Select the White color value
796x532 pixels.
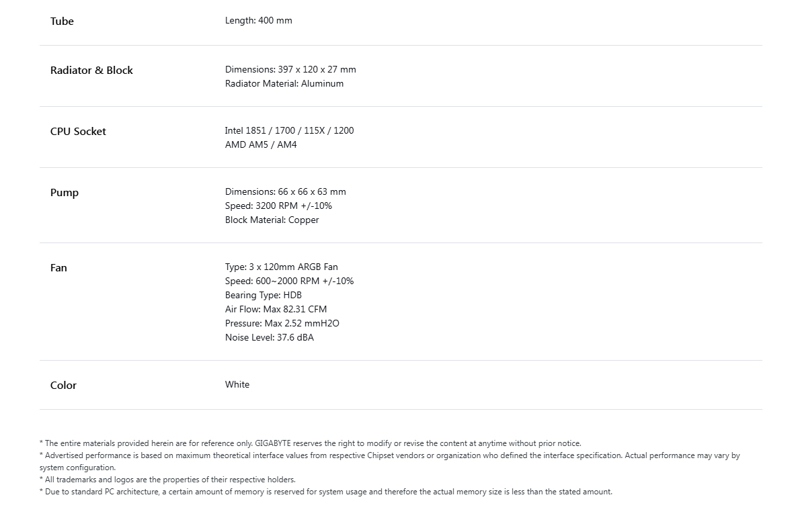[237, 384]
